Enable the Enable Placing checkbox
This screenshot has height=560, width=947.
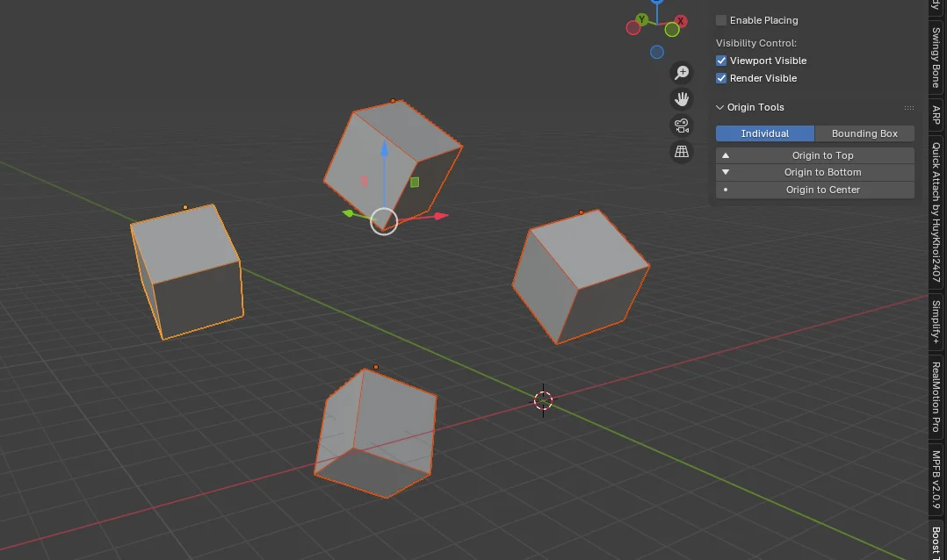pyautogui.click(x=721, y=19)
